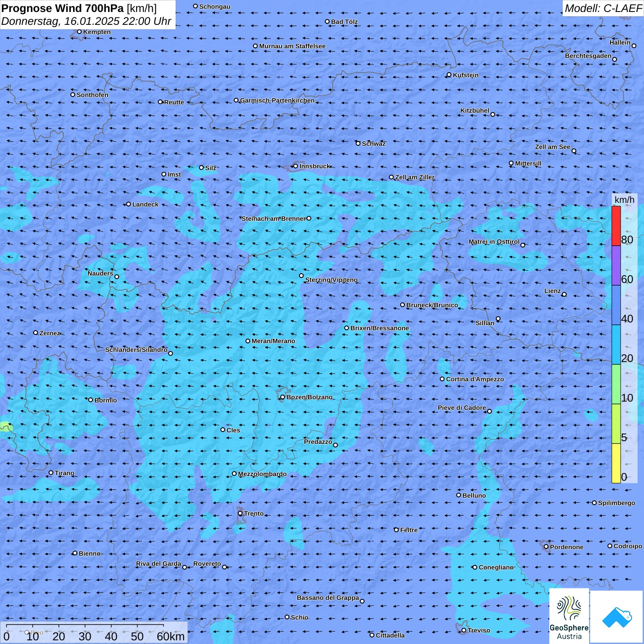This screenshot has height=644, width=644.
Task: Click the Zell am See marker dot
Action: pos(574,151)
